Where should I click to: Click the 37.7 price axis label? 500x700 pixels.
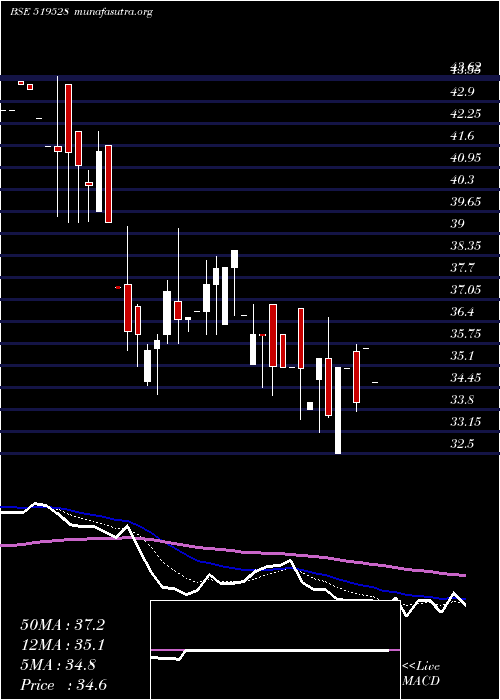click(463, 268)
